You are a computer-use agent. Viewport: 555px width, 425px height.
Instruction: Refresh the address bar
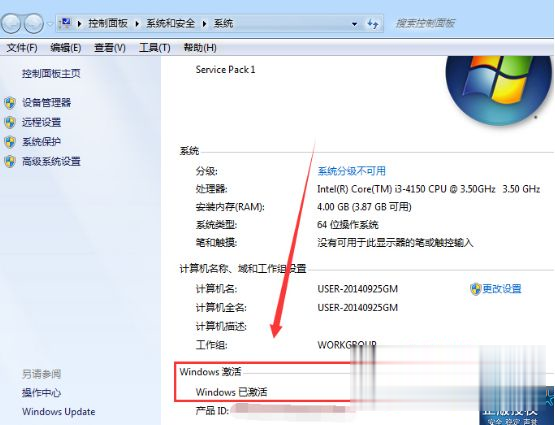click(x=373, y=24)
